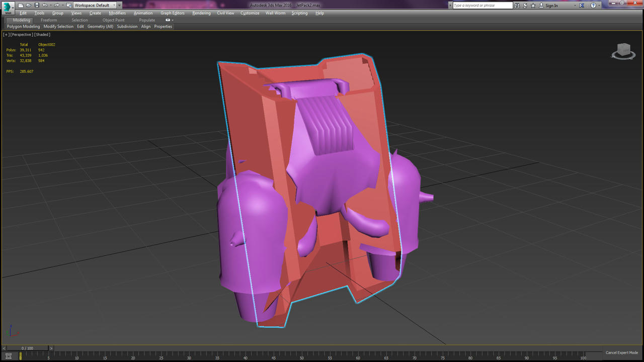
Task: Switch to the Selection ribbon tab
Action: coord(79,20)
